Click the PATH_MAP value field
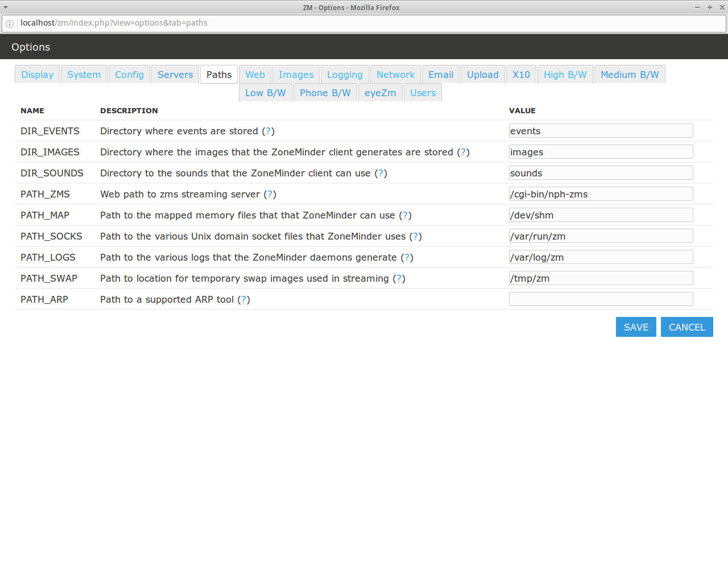Image resolution: width=728 pixels, height=569 pixels. tap(601, 215)
